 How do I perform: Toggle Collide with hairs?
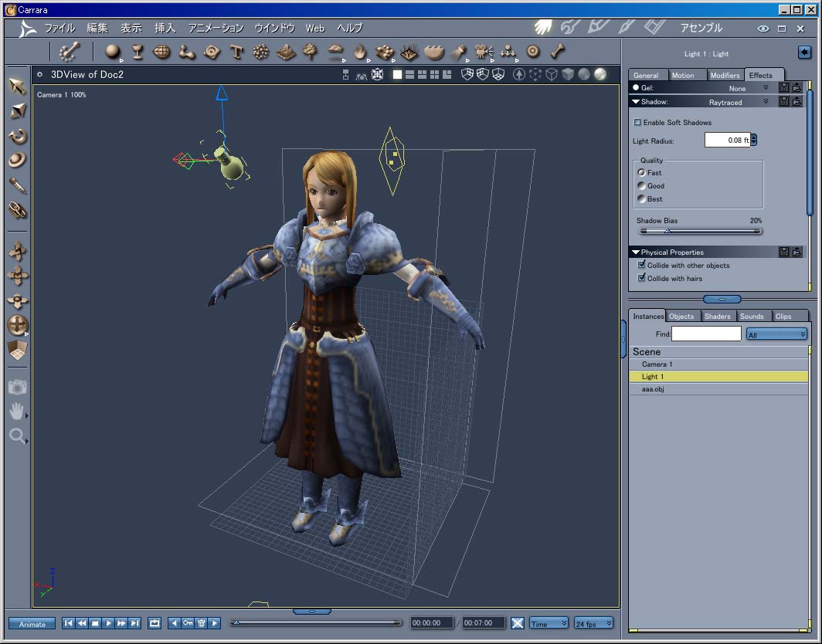641,278
